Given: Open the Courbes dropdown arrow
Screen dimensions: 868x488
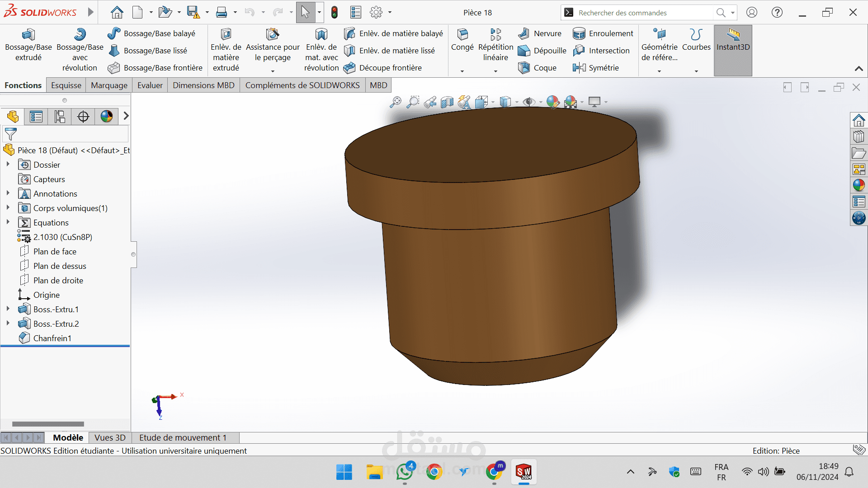Looking at the screenshot, I should [696, 71].
